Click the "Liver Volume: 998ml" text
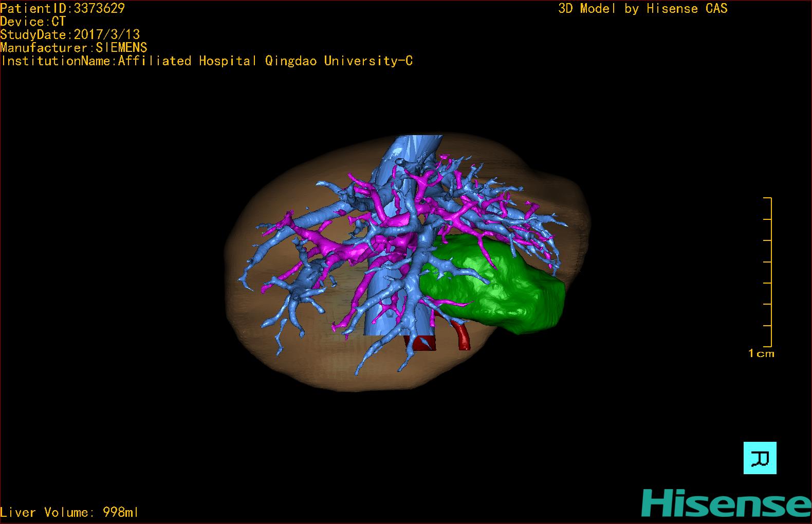 [x=69, y=512]
